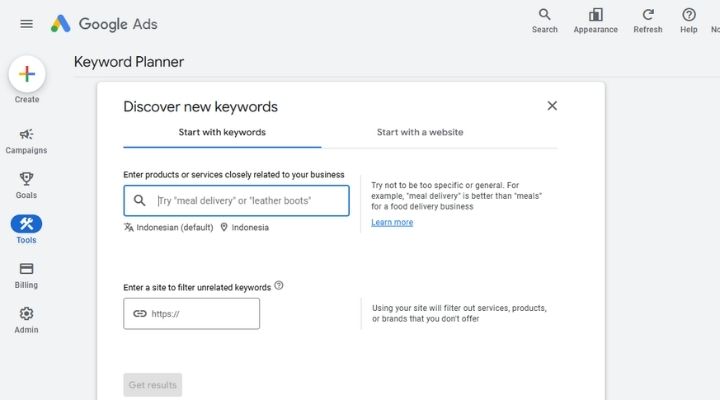Open the Learn more link
The width and height of the screenshot is (720, 400).
tap(392, 222)
